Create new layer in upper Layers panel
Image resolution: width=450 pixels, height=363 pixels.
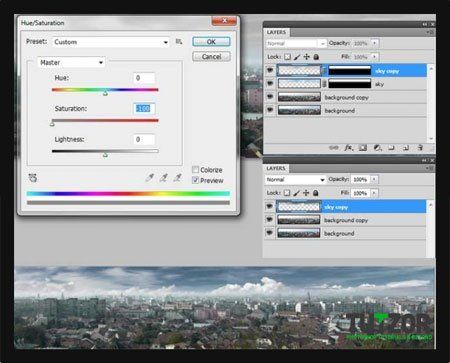pos(406,148)
